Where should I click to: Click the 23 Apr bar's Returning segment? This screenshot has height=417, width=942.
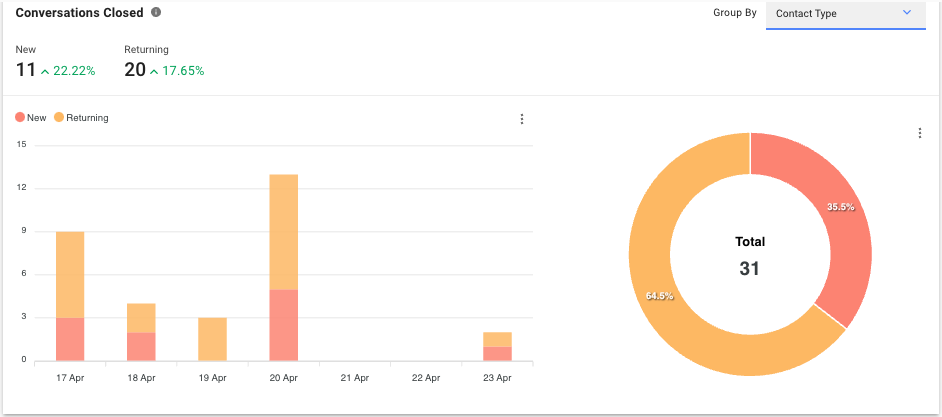tap(497, 339)
